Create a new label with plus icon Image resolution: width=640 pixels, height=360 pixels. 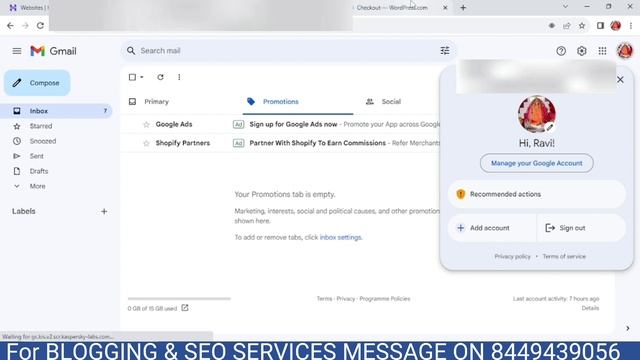104,211
